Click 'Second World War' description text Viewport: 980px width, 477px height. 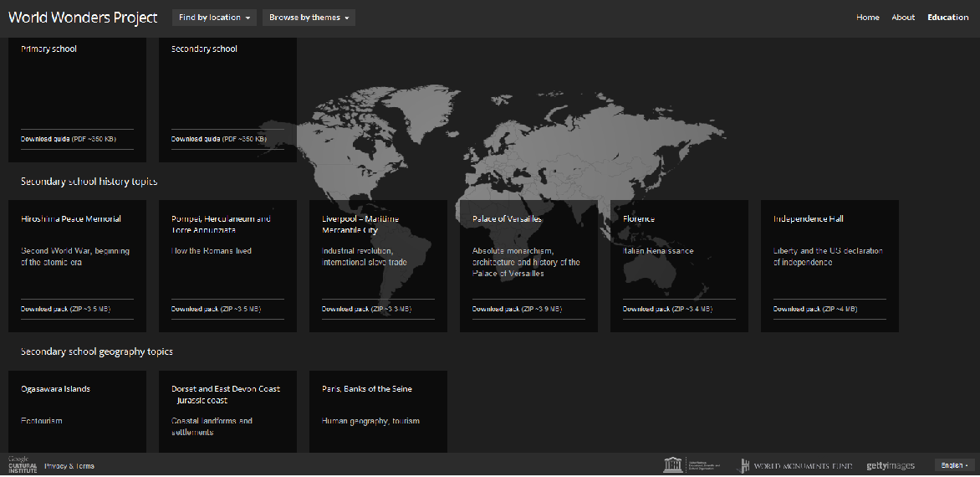(x=75, y=256)
